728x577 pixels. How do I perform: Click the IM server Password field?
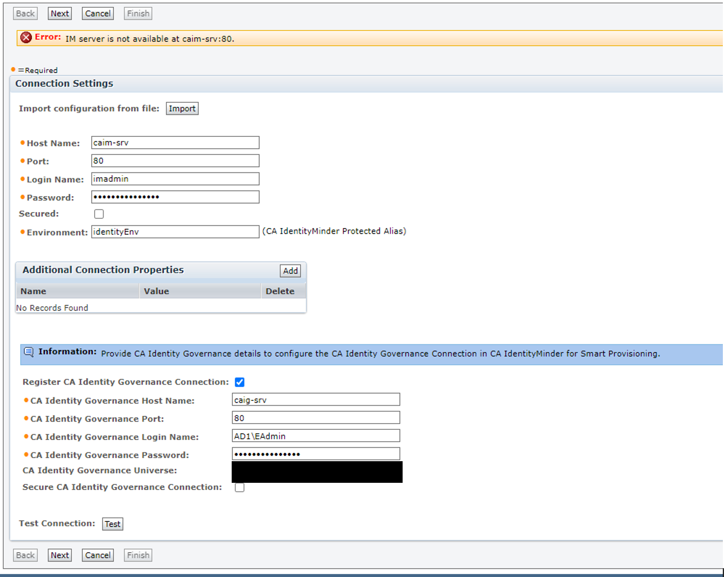(x=175, y=197)
